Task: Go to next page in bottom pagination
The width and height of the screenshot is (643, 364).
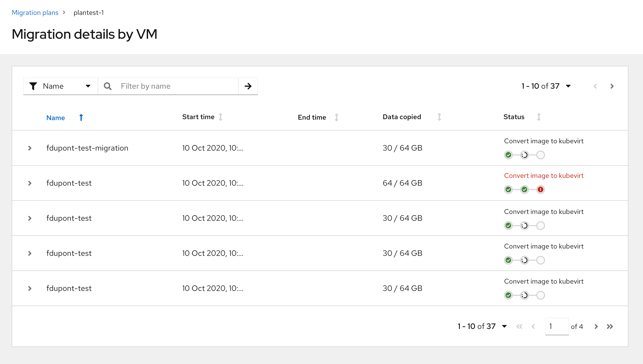Action: [x=596, y=326]
